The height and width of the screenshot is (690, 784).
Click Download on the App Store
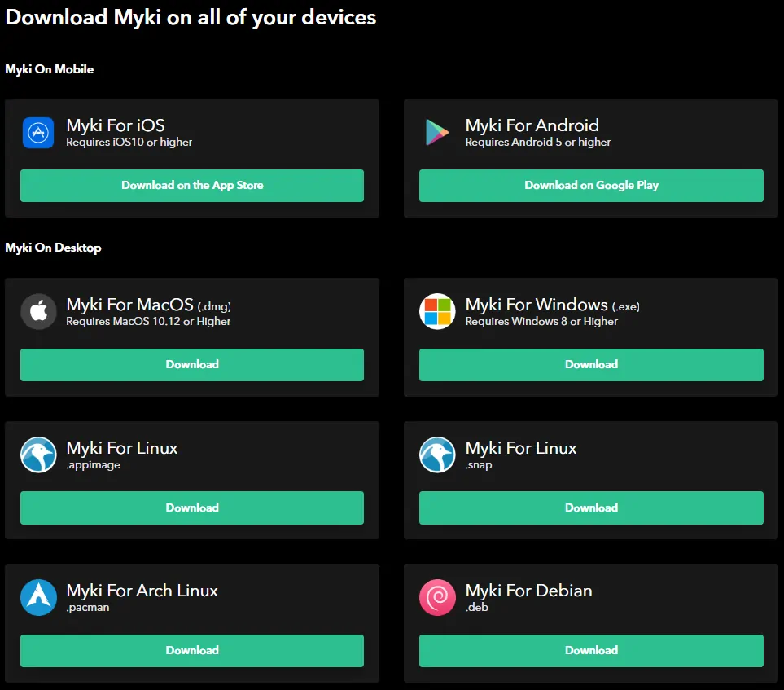point(192,186)
